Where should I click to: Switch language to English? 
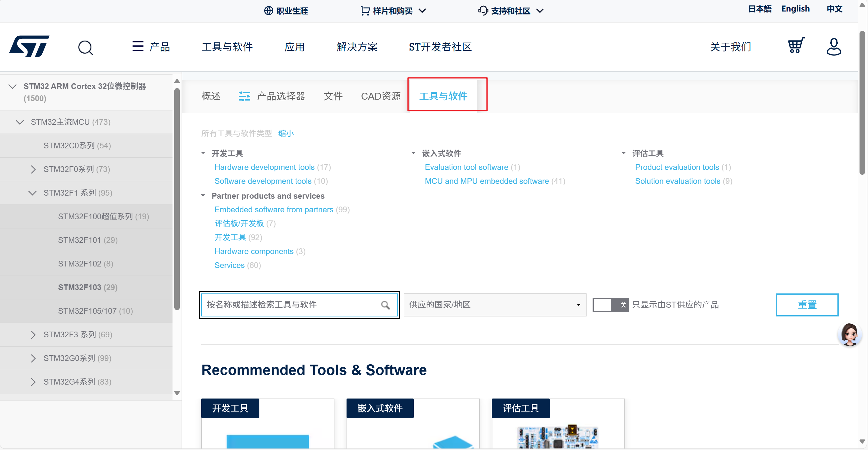pyautogui.click(x=796, y=9)
